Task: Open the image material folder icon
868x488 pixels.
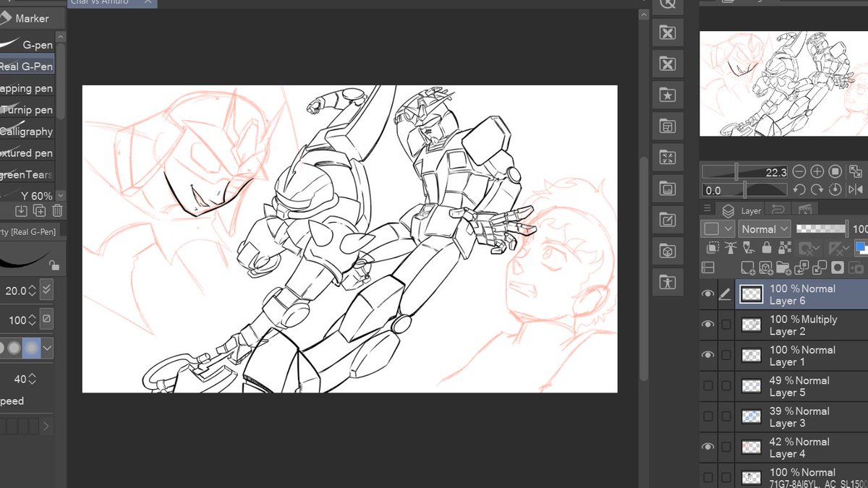Action: coord(668,189)
